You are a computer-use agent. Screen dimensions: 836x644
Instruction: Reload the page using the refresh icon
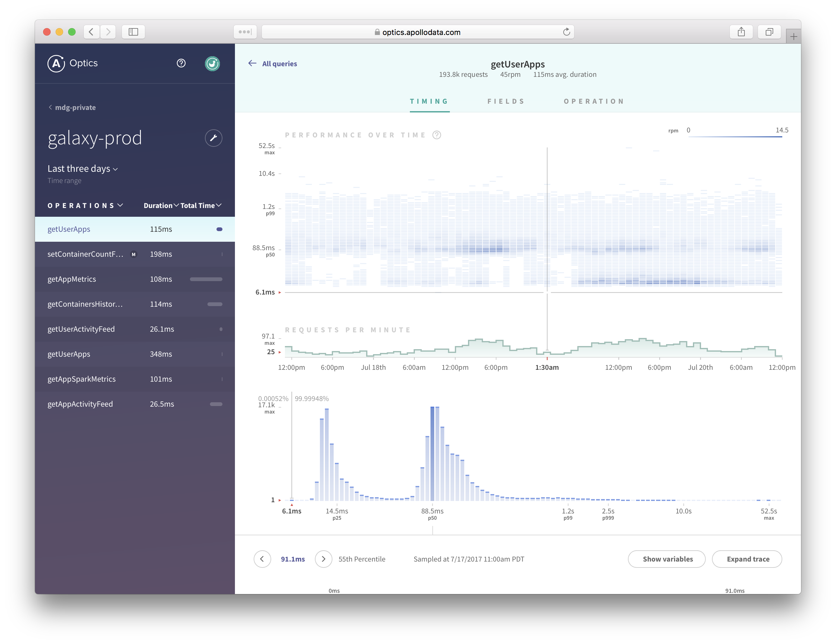[x=566, y=32]
